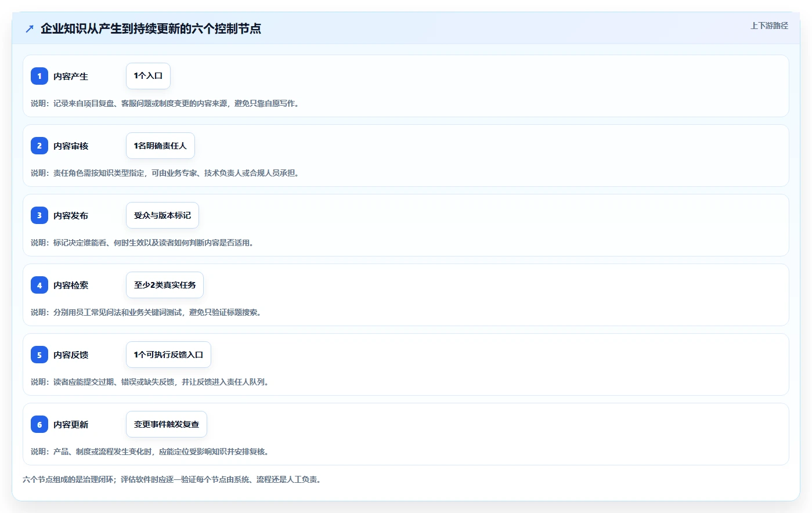Select step badge number 3
The image size is (812, 513).
click(39, 215)
